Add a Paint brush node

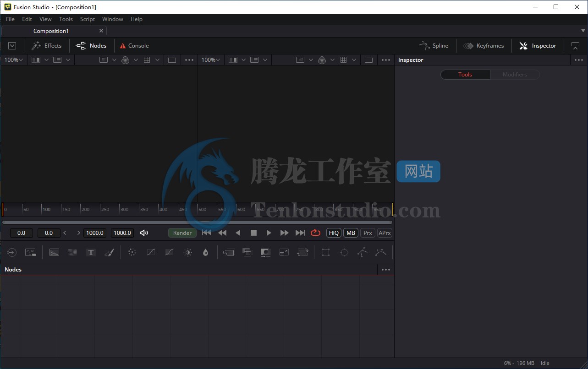(x=109, y=252)
